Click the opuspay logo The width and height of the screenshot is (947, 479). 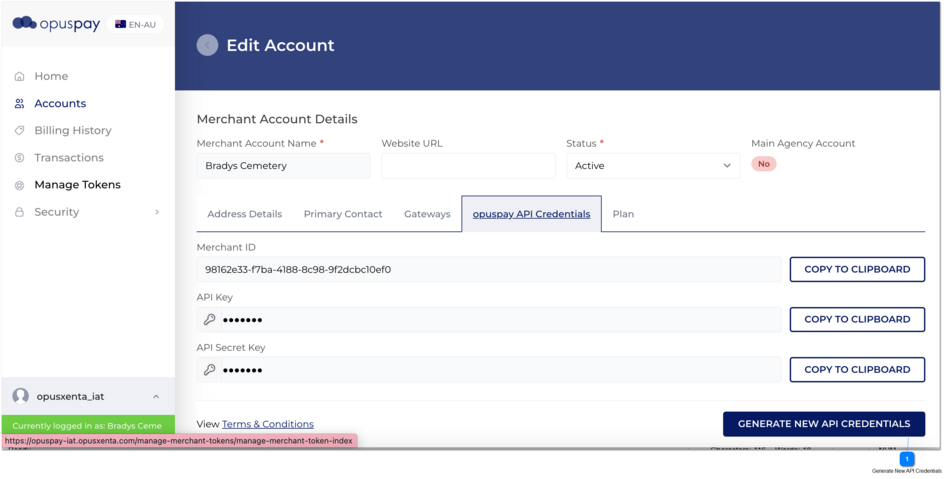(56, 24)
